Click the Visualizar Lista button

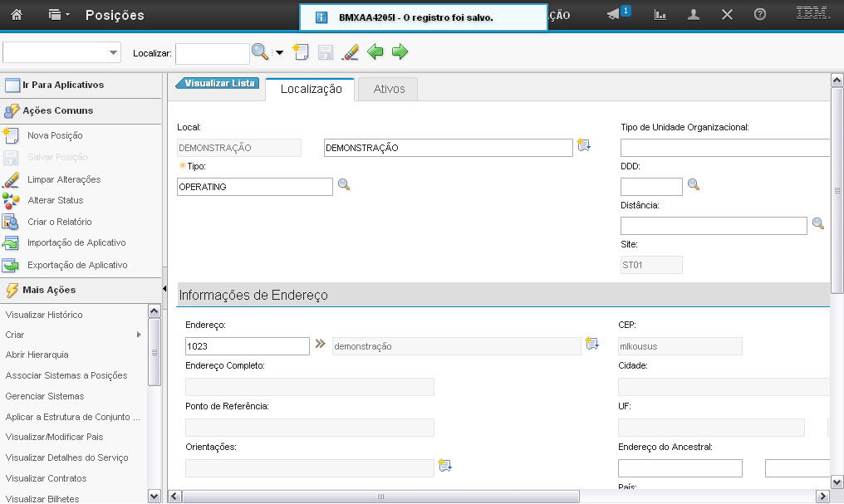coord(218,83)
